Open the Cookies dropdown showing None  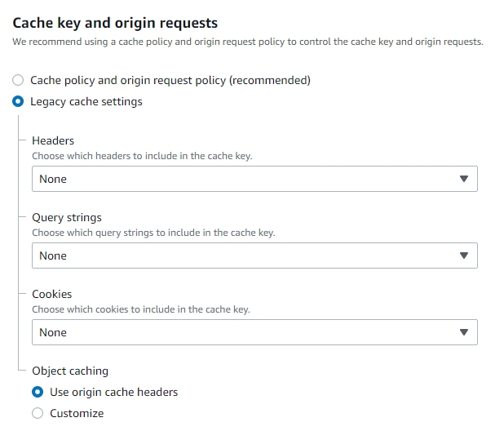click(254, 332)
